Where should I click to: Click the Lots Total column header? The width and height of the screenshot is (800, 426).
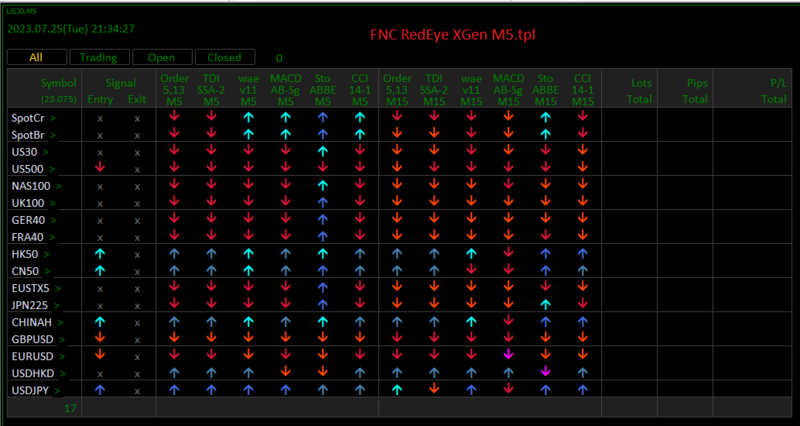[641, 91]
